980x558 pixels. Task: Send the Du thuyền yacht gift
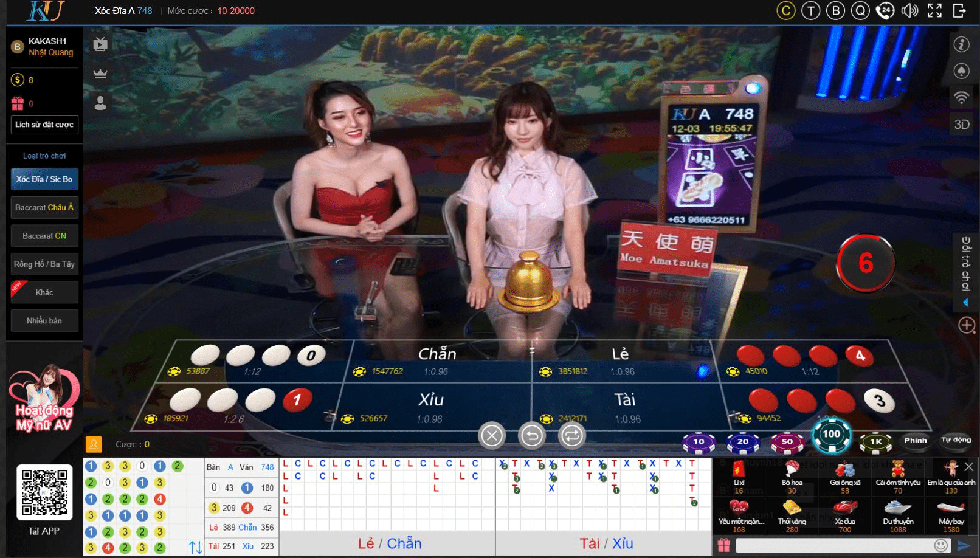pyautogui.click(x=898, y=517)
